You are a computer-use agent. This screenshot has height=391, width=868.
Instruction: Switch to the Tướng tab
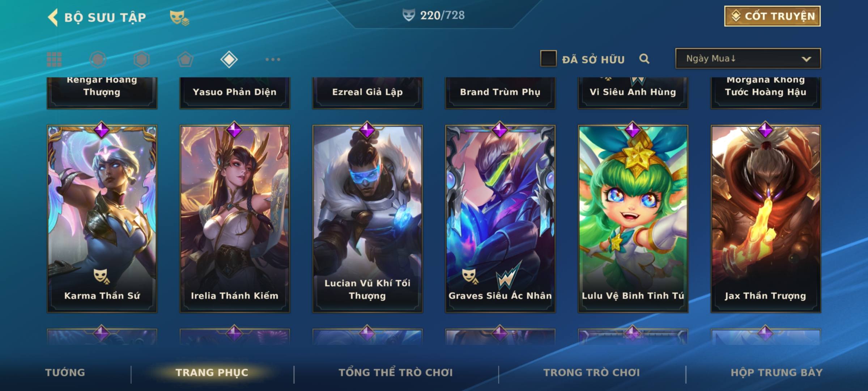65,373
